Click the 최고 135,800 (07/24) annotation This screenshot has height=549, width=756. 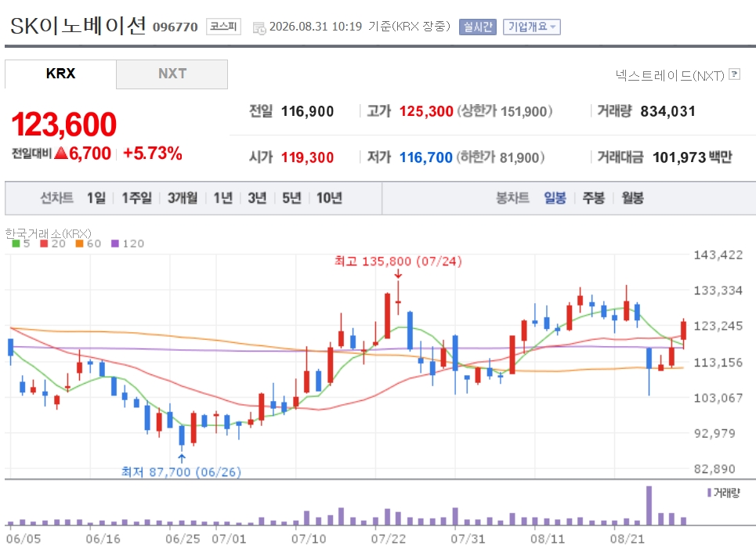(x=398, y=262)
